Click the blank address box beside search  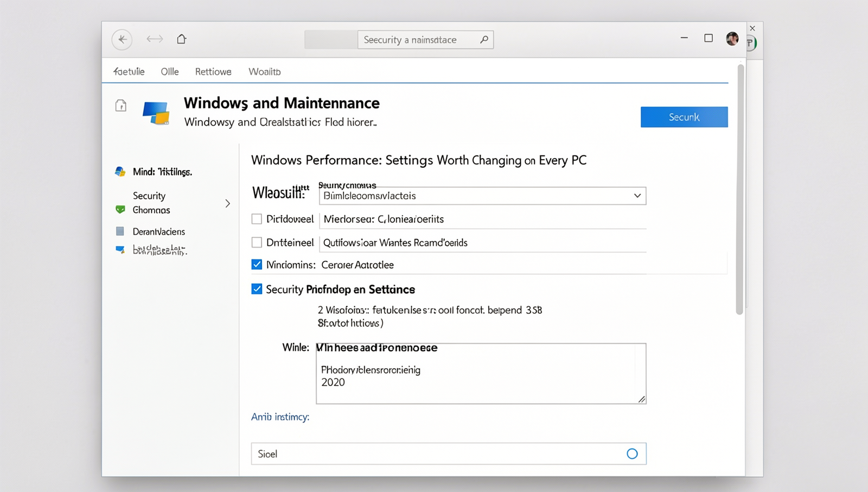331,40
